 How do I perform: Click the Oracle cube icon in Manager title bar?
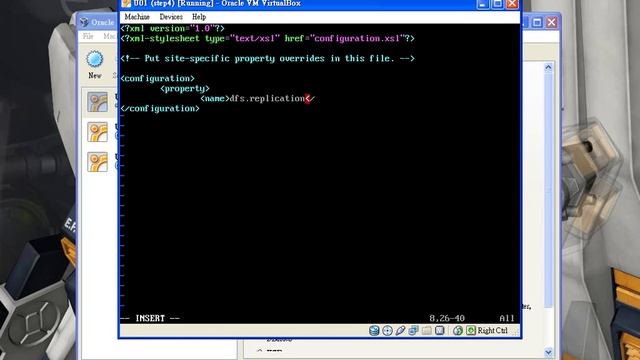pyautogui.click(x=84, y=22)
